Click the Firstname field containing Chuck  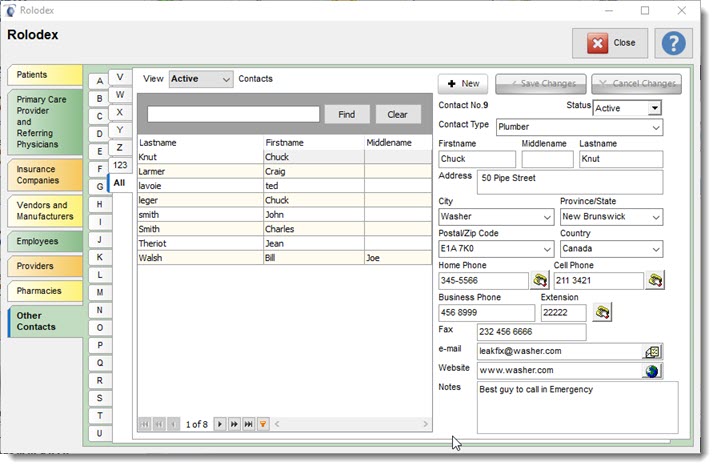[477, 159]
